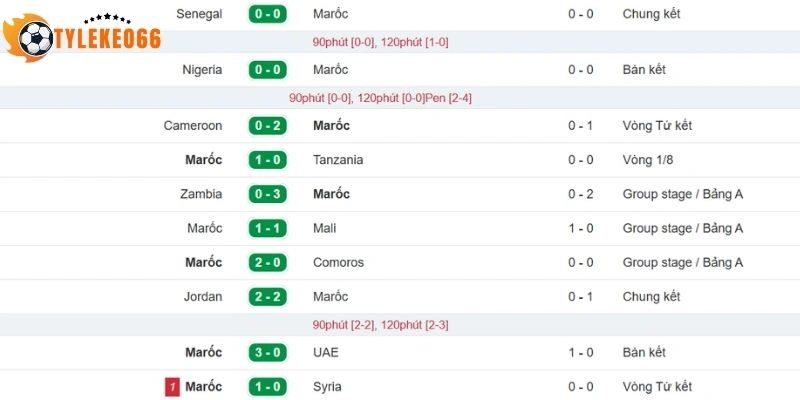Open the Tanzania team link
800x400 pixels.
338,160
